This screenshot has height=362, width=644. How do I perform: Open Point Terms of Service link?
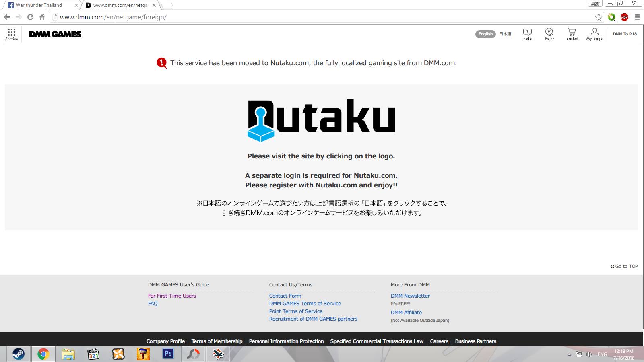pos(296,311)
